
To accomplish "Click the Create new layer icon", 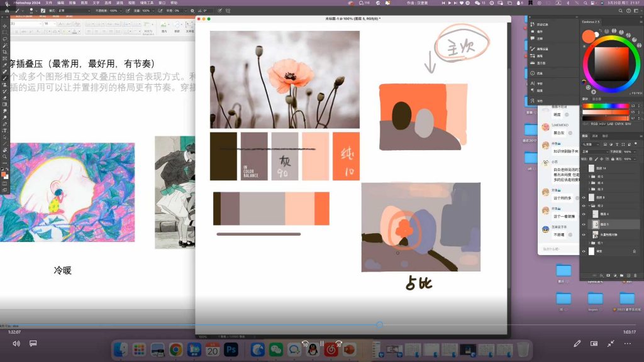I will (x=628, y=275).
